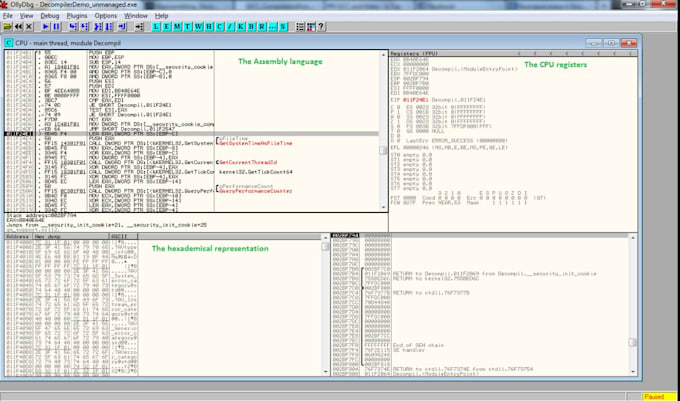The width and height of the screenshot is (680, 401).
Task: Click the CPU window's C system icon
Action: coord(9,43)
